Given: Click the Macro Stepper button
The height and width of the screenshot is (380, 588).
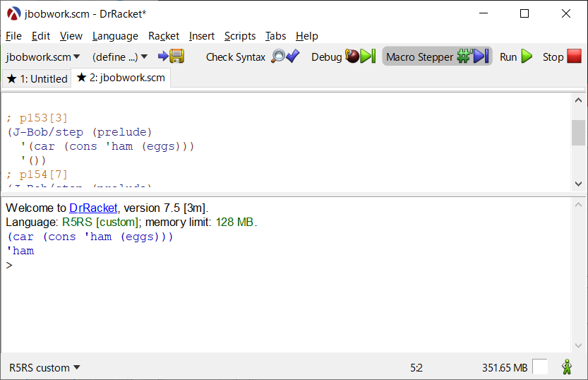Looking at the screenshot, I should [x=437, y=57].
